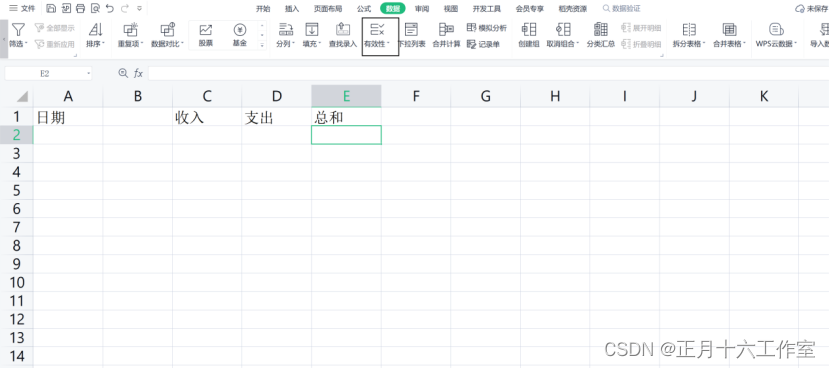The width and height of the screenshot is (830, 368).
Task: Click the 筛选 filter funnel icon
Action: click(19, 30)
